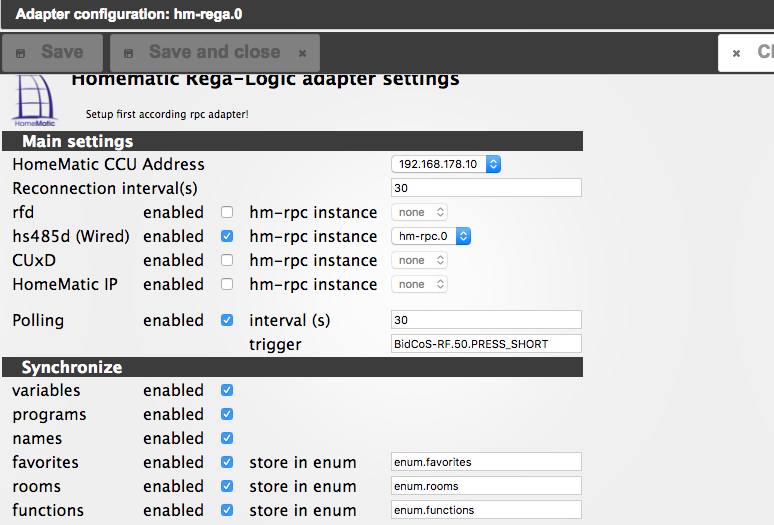Uncheck the programs enabled checkbox
The image size is (774, 525).
[227, 414]
